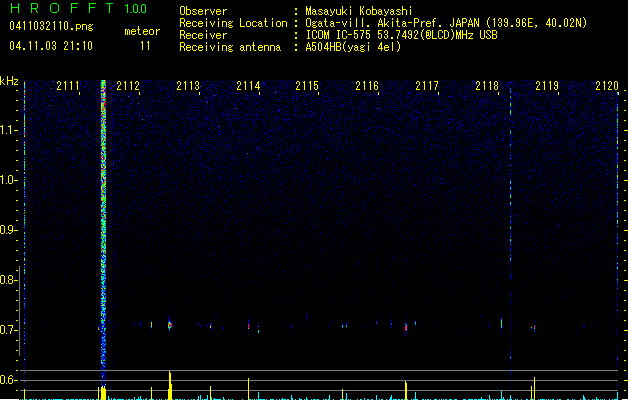Screen dimensions: 629x400
Task: Click the 2118 time axis label
Action: click(487, 86)
